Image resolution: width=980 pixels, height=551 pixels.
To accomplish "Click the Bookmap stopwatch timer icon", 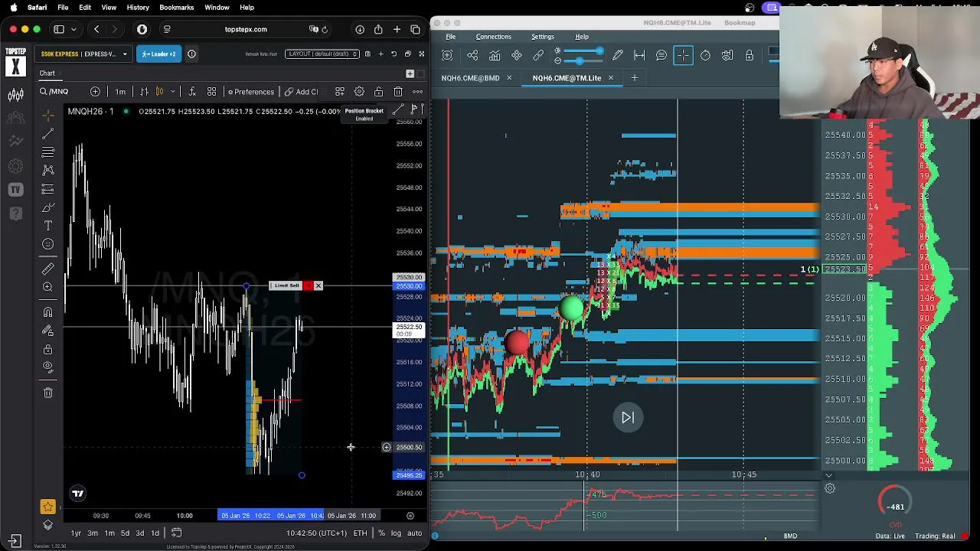I will click(x=705, y=55).
